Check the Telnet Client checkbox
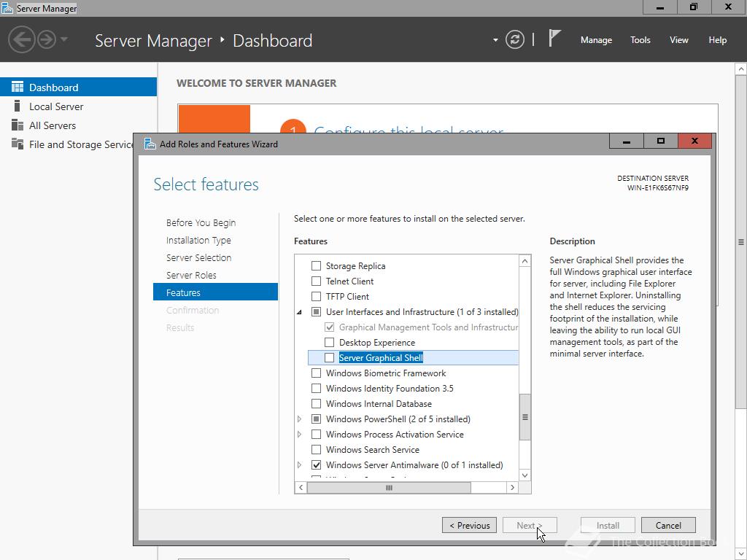Screen dimensions: 747x560 316,281
